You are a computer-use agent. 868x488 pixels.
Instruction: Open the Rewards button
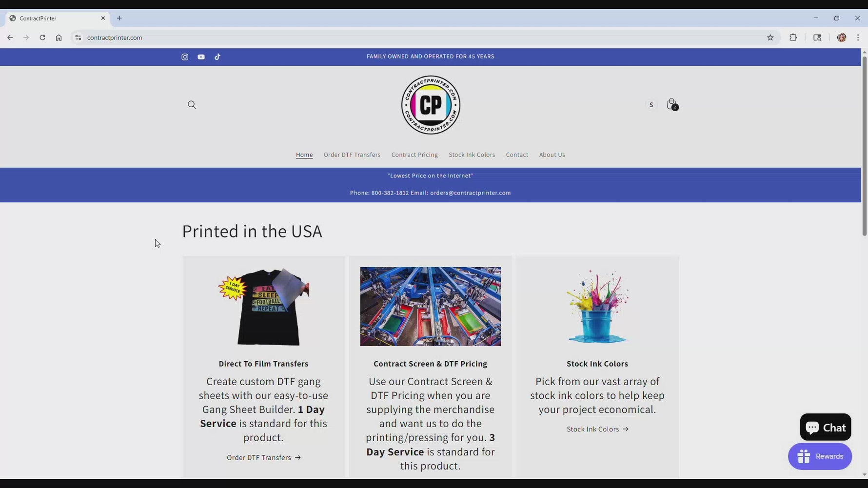tap(820, 456)
